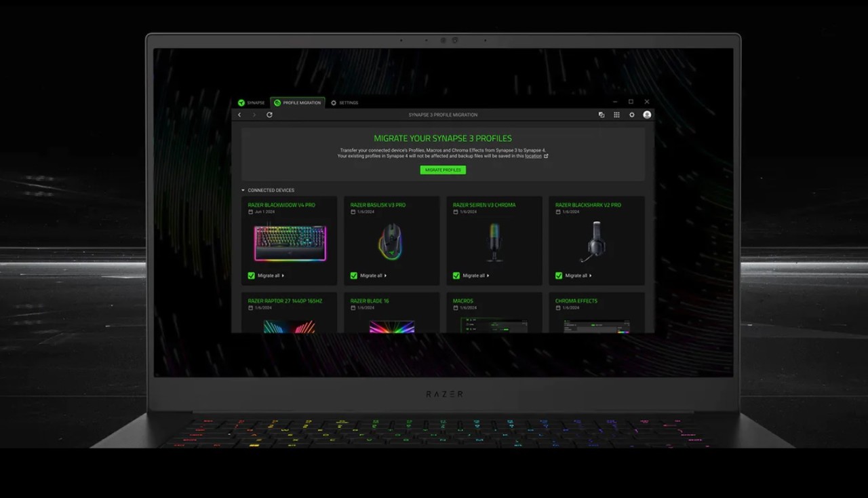Click the external link icon beside location
The width and height of the screenshot is (868, 498).
coord(546,156)
